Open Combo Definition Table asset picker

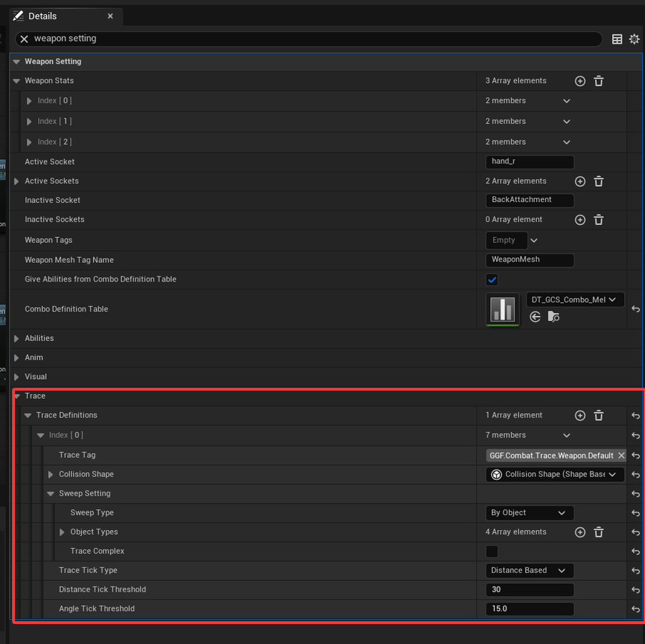575,299
